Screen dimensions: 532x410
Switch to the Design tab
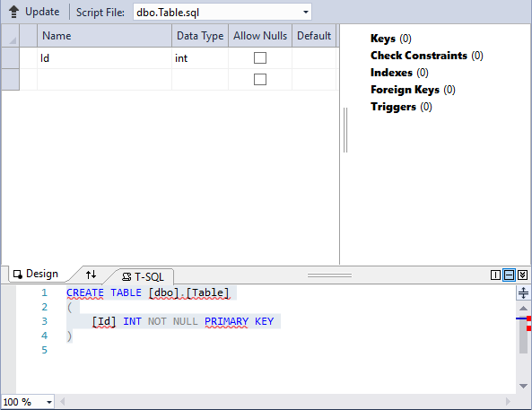click(36, 274)
